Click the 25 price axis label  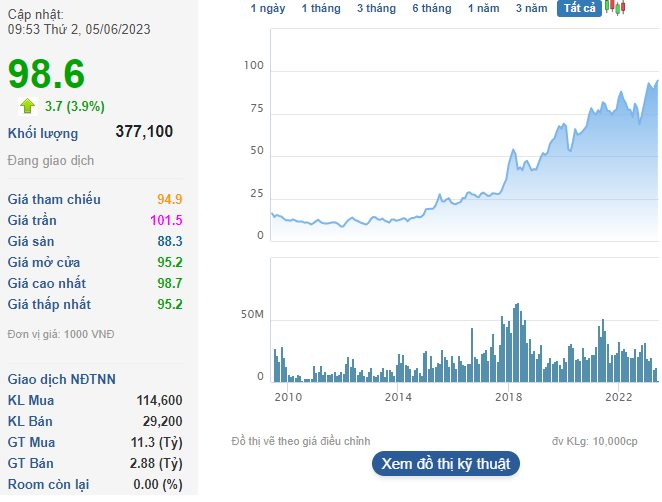click(257, 194)
